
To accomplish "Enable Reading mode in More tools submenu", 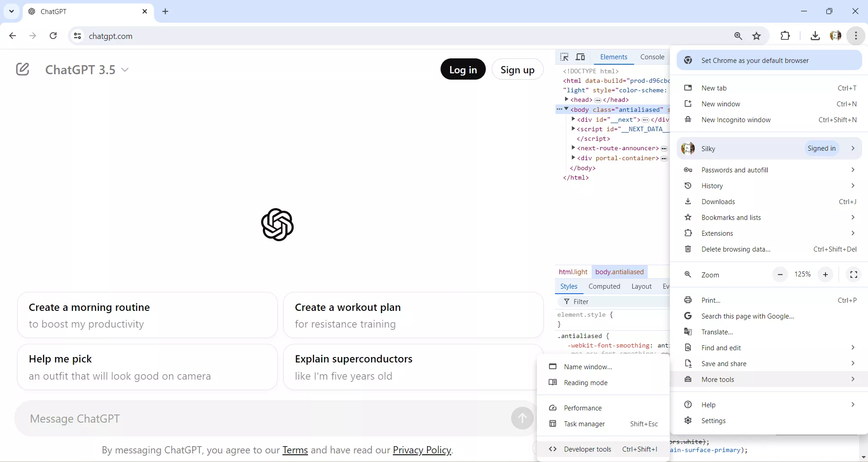I will click(585, 382).
